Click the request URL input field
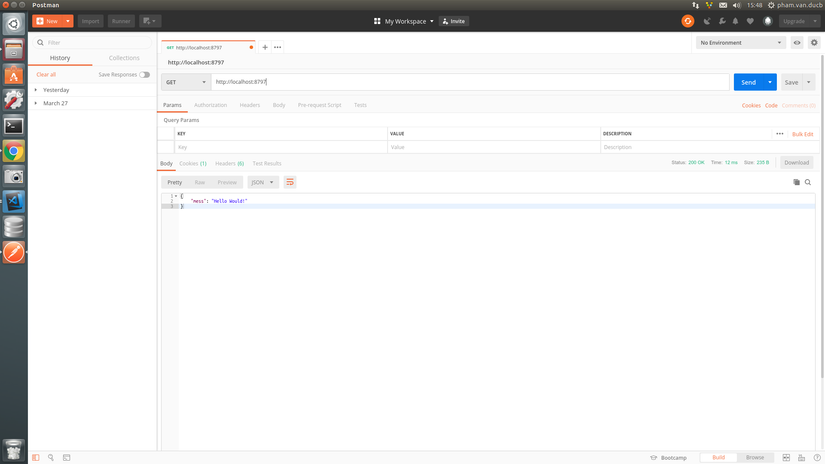Viewport: 825px width, 464px height. coord(470,82)
